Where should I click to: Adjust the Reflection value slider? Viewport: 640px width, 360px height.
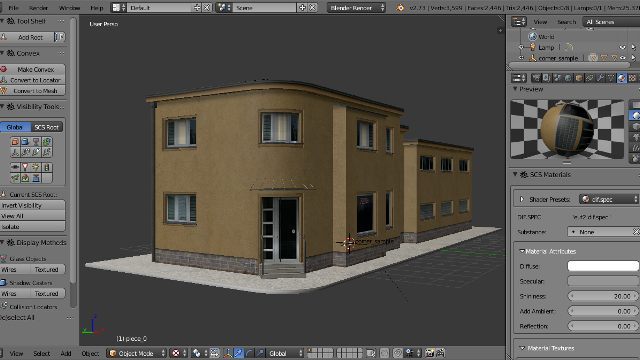pos(603,326)
